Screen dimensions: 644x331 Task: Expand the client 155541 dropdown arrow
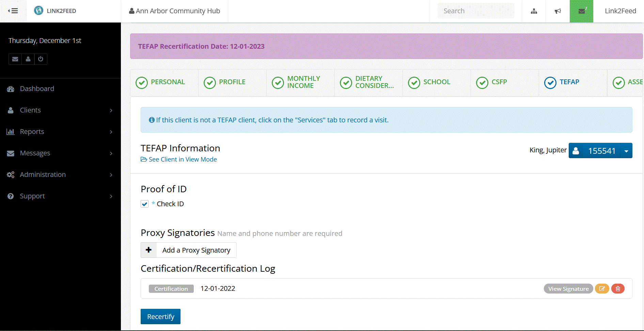click(626, 151)
